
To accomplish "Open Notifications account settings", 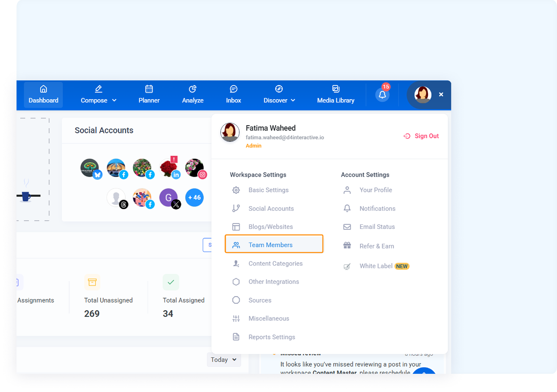I will pyautogui.click(x=377, y=208).
